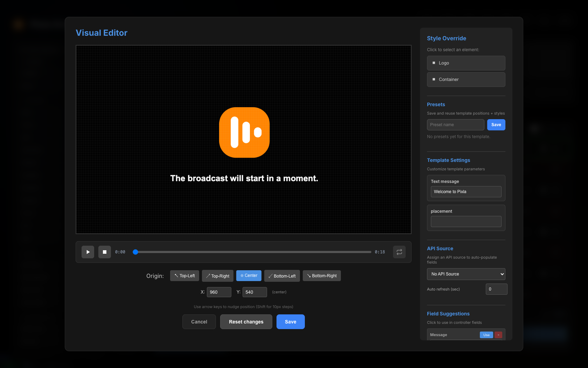
Task: Click the 0:00 current time label
Action: click(120, 252)
